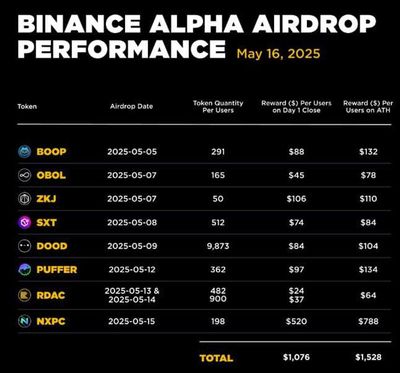Click the TOTAL label
Viewport: 400px width, 373px height.
click(216, 358)
